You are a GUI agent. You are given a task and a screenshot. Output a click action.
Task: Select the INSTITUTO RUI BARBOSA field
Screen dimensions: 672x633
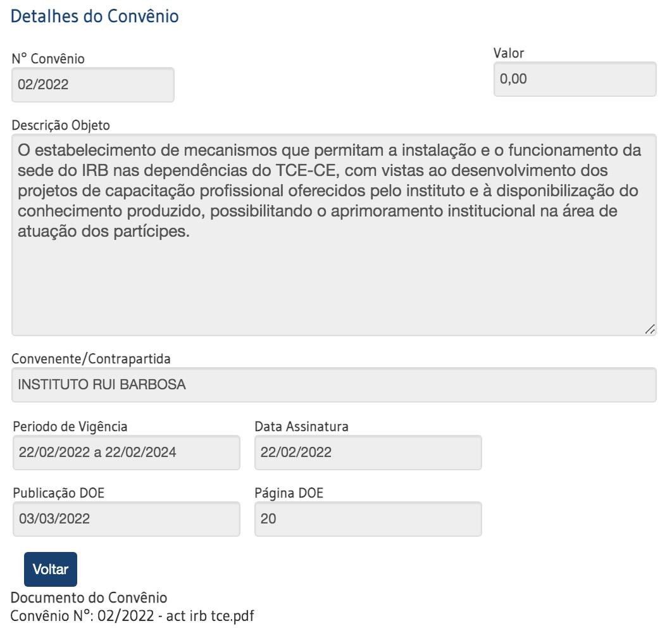334,385
